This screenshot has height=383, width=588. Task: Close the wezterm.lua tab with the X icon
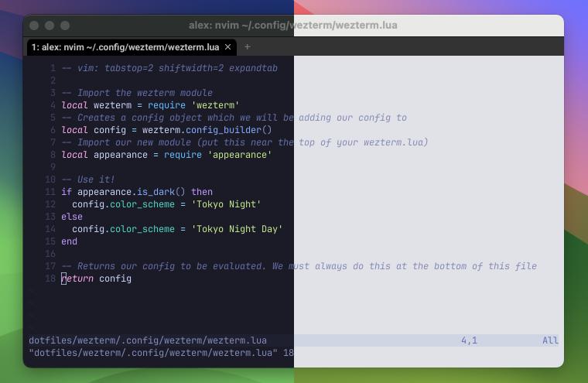pyautogui.click(x=227, y=47)
